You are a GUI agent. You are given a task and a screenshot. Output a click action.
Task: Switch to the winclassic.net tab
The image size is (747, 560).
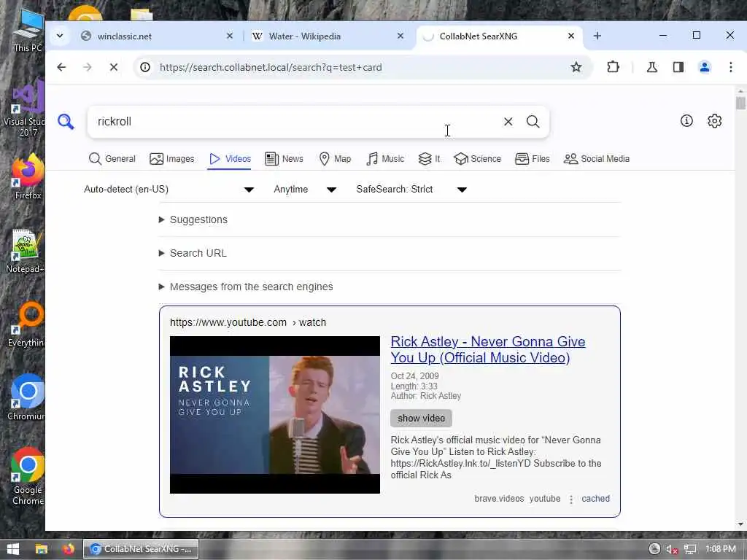pos(156,36)
